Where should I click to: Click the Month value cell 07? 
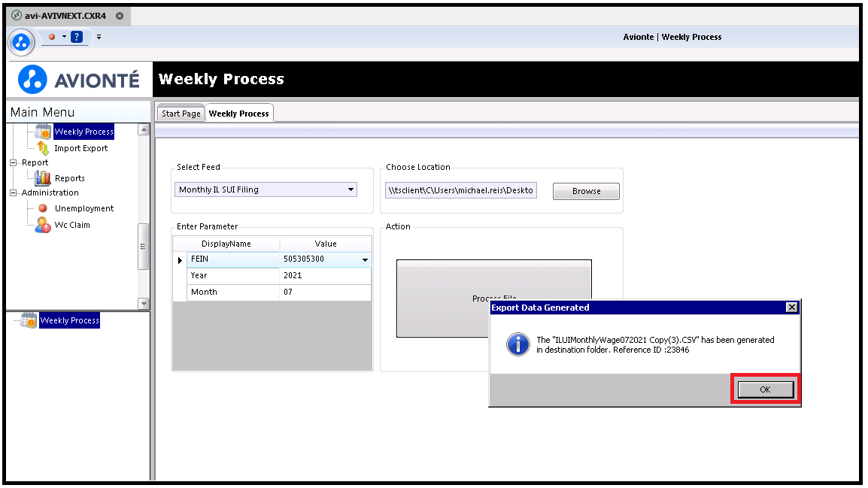point(326,292)
